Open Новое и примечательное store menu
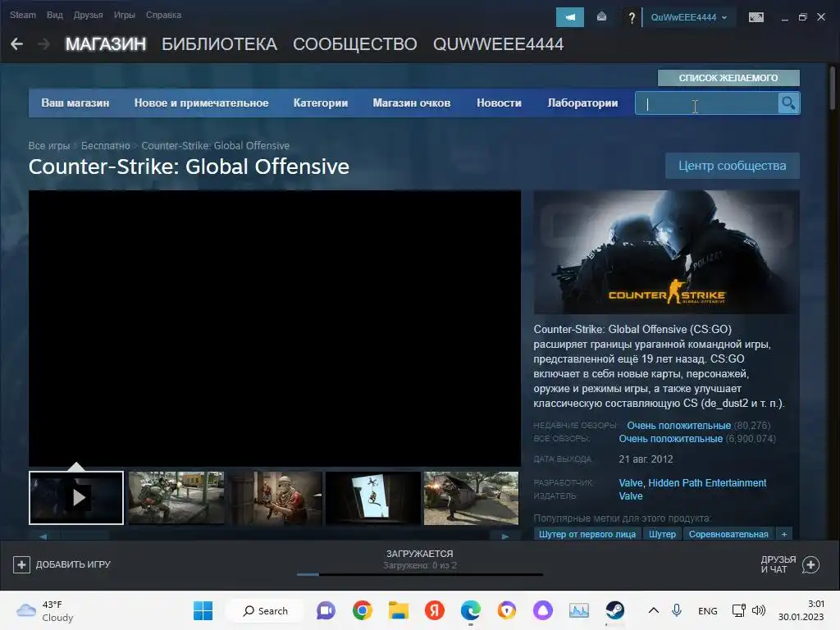 201,103
